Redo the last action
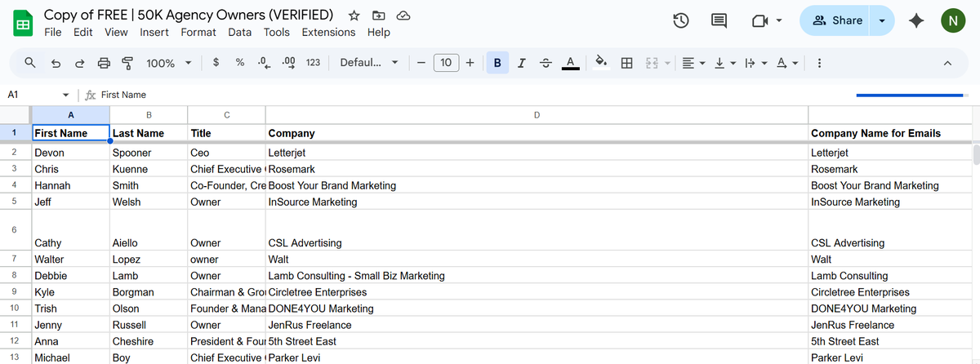 point(79,63)
